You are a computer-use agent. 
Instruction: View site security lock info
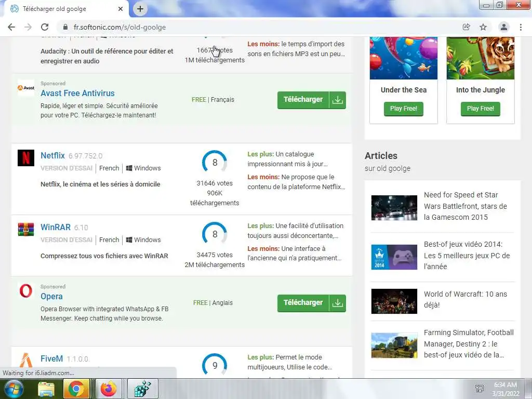[65, 27]
